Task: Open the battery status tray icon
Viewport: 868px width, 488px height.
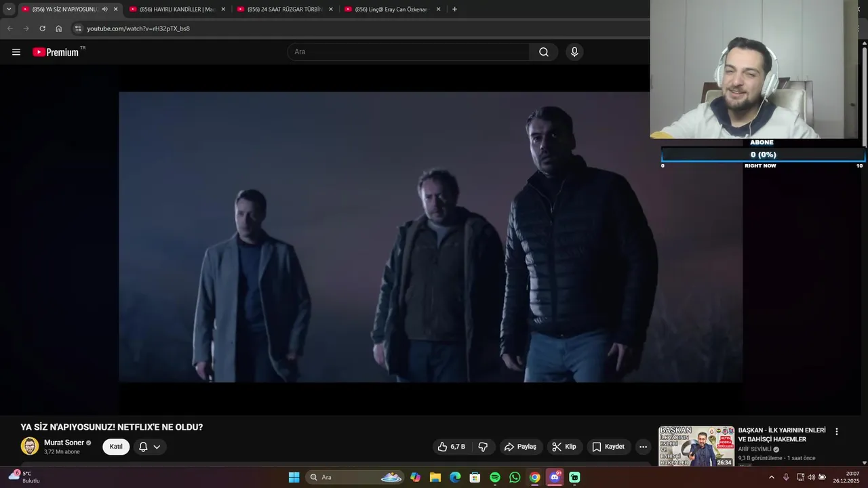Action: (x=823, y=477)
